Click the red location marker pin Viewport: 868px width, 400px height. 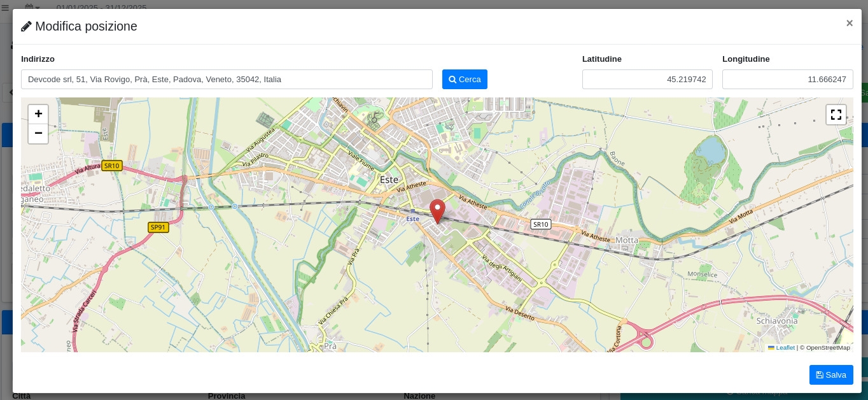[x=437, y=210]
